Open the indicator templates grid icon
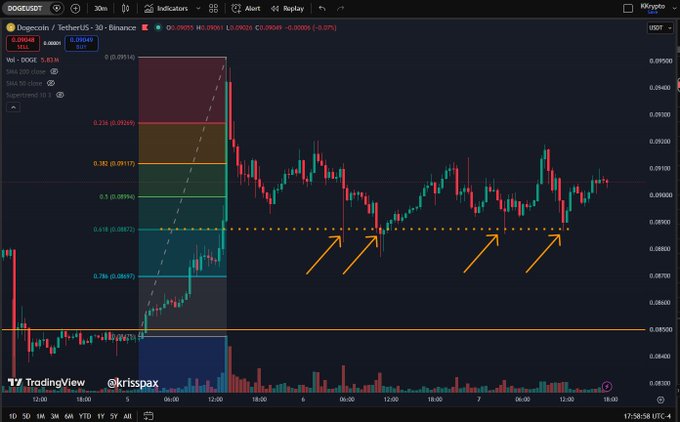Screen dimensions: 680x422 [213, 8]
